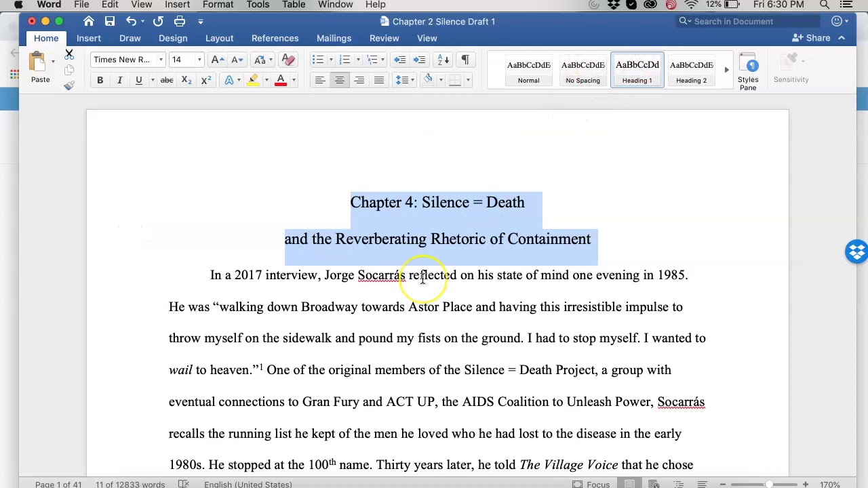
Task: Increase paragraph indent
Action: [x=420, y=60]
